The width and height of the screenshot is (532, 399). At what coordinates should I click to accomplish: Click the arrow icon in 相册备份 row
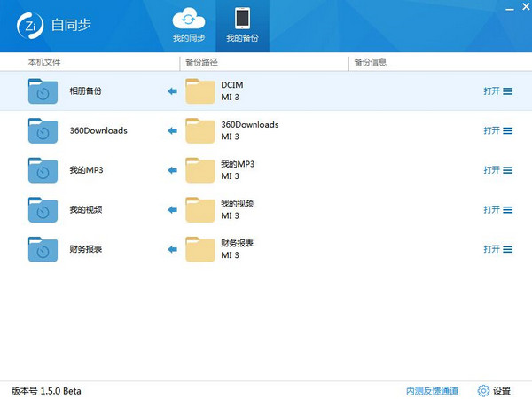pos(172,91)
